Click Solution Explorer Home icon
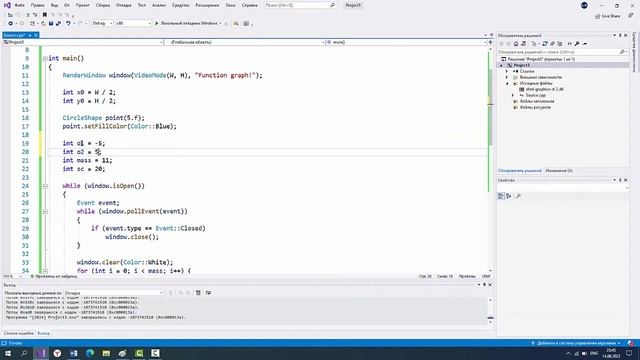This screenshot has width=640, height=360. tap(516, 44)
